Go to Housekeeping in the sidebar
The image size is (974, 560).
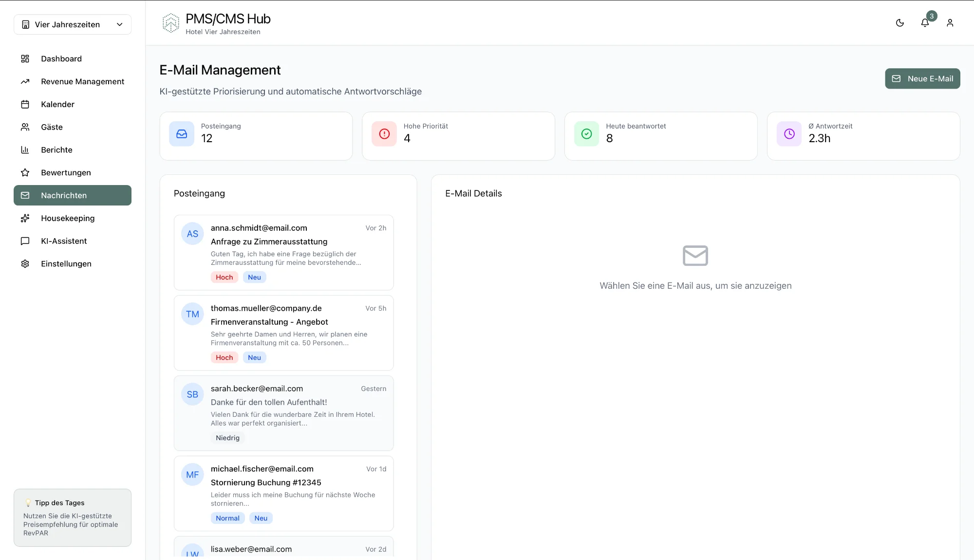point(68,218)
